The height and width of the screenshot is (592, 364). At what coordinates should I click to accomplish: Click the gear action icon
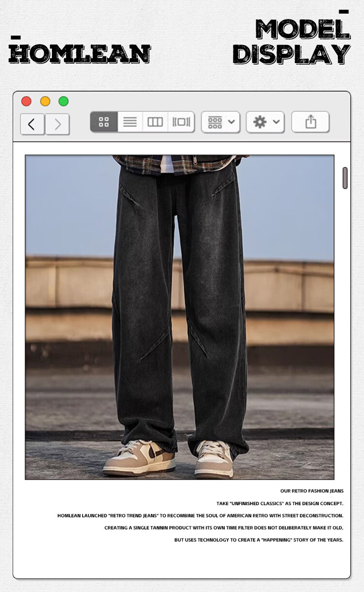[260, 122]
